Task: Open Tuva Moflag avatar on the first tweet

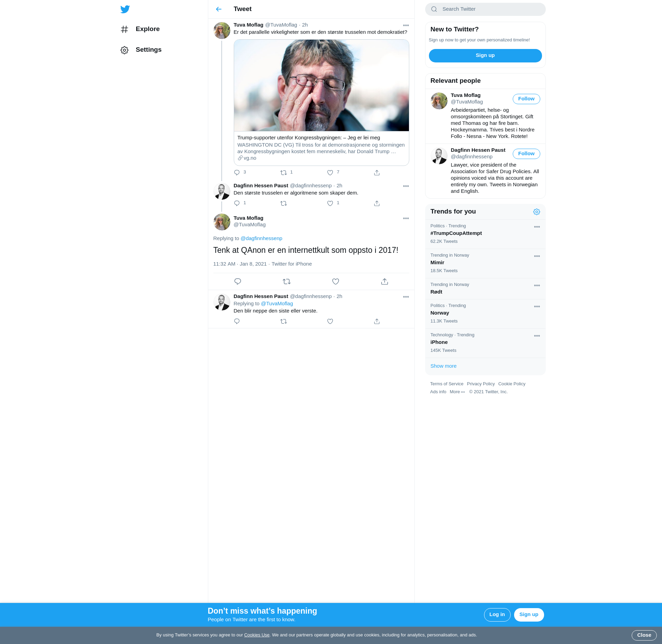Action: (x=222, y=31)
